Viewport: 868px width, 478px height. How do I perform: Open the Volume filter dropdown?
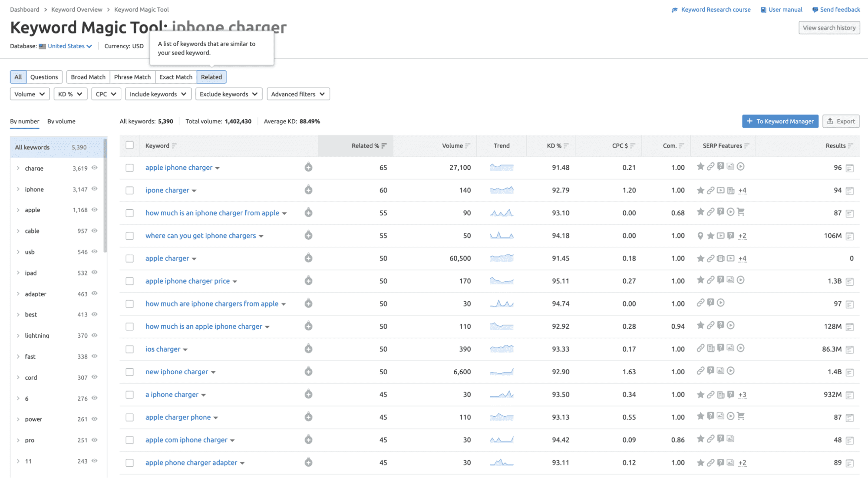click(x=29, y=94)
